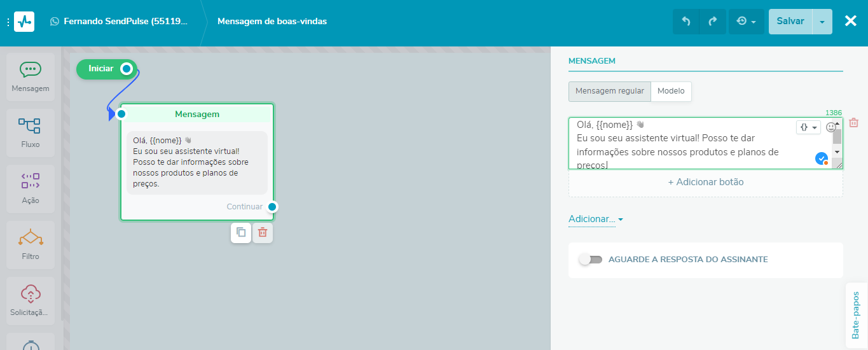Switch to Modelo tab

coord(671,91)
